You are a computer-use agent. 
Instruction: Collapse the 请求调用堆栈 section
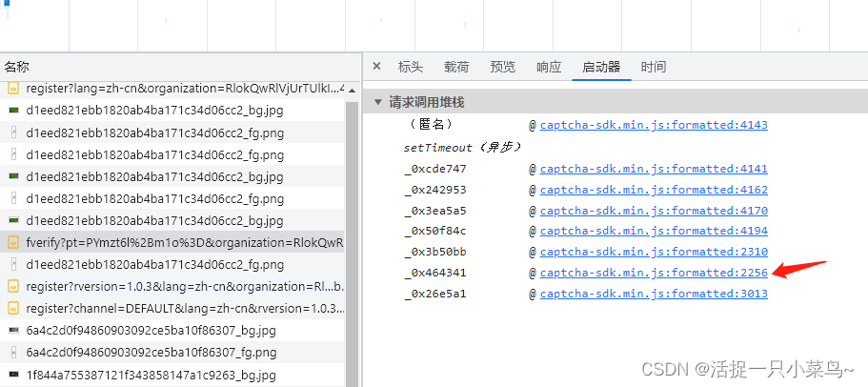(378, 102)
